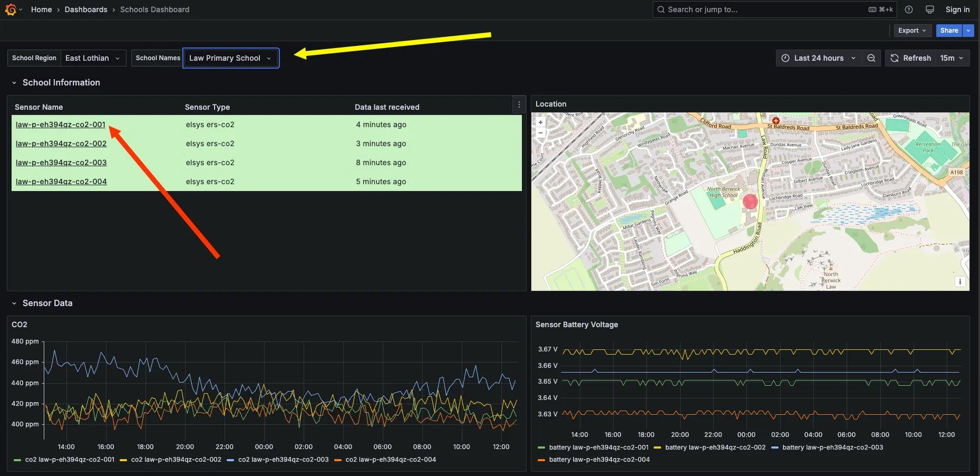Toggle battery law-p-eh394qz-co2-003 legend series
This screenshot has height=476, width=980.
[x=833, y=448]
